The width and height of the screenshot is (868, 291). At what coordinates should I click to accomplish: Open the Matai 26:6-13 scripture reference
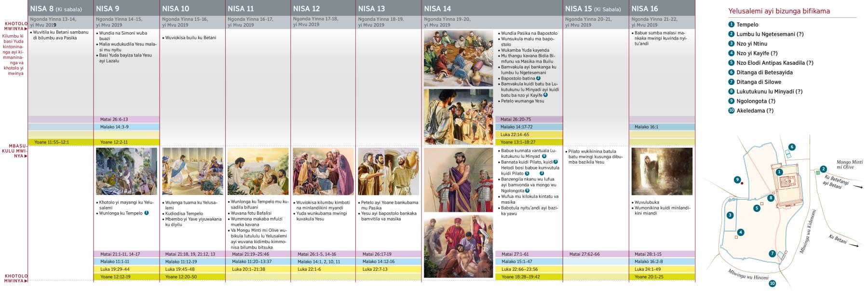[126, 119]
